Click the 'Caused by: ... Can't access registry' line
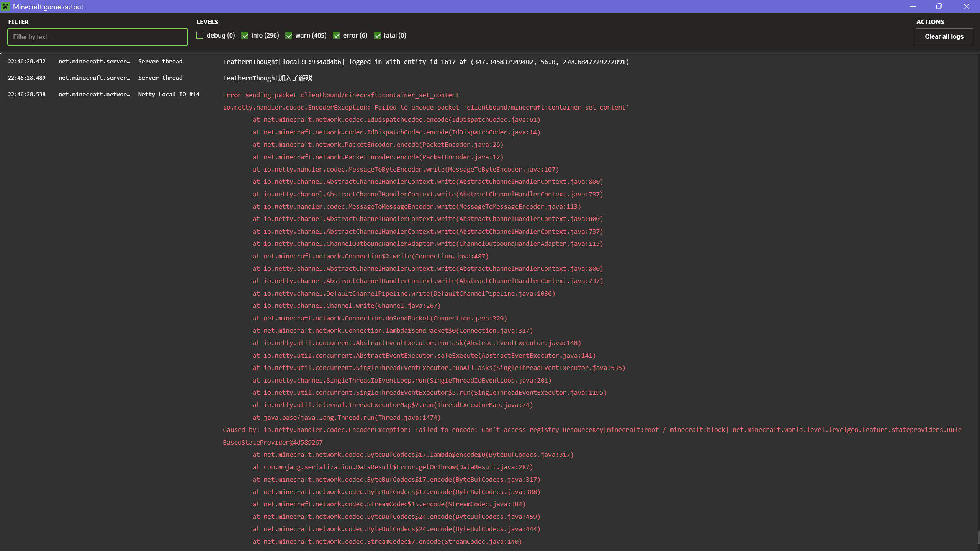Screen dimensions: 980x551 tap(592, 430)
